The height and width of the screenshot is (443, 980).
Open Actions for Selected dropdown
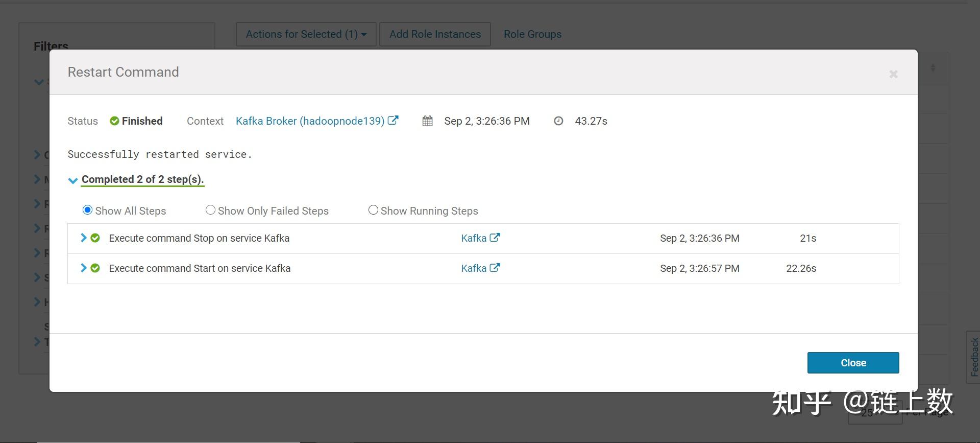[x=306, y=34]
